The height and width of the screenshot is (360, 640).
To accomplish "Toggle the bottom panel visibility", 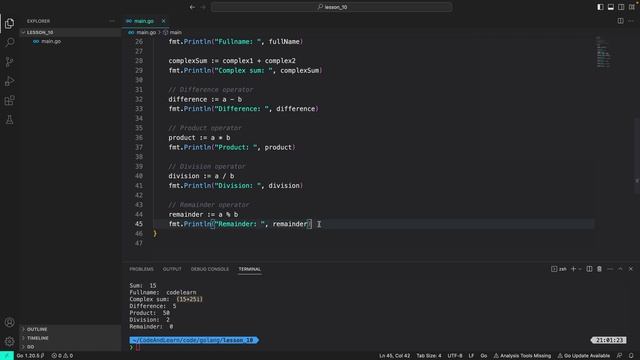I will pyautogui.click(x=611, y=7).
